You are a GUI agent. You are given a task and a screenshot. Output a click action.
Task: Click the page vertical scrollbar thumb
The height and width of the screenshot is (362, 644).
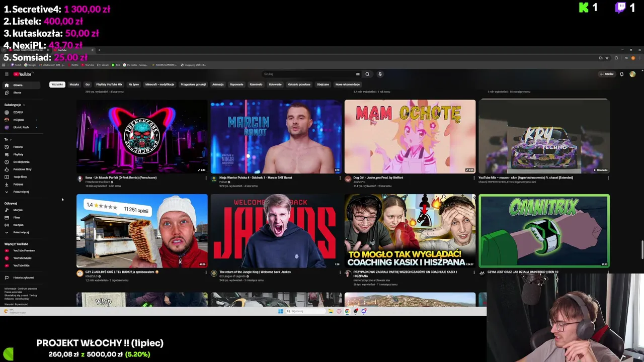pyautogui.click(x=641, y=250)
